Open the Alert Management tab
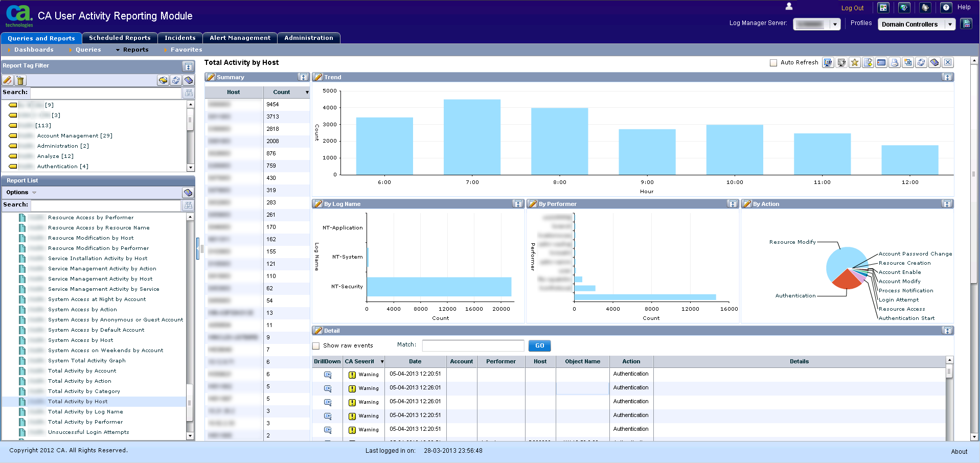This screenshot has height=463, width=980. 240,38
